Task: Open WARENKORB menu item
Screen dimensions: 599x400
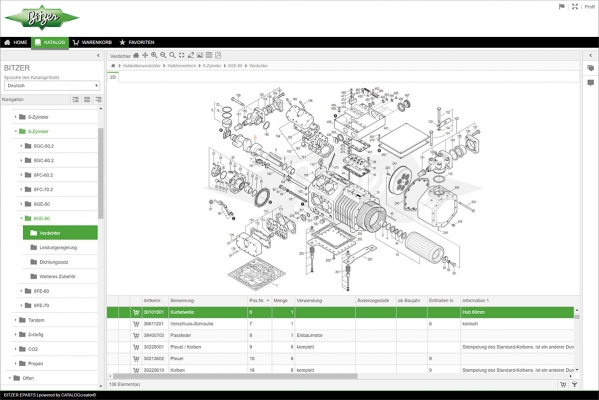Action: 92,42
